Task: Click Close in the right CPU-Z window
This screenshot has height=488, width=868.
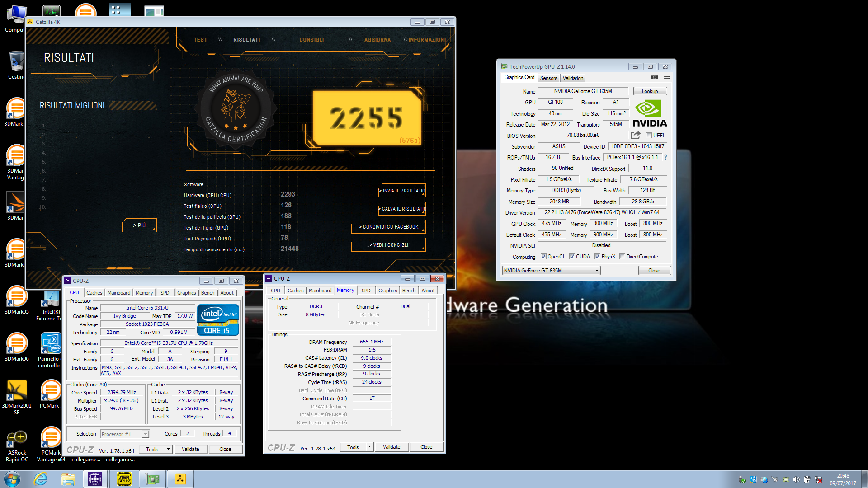Action: point(426,447)
